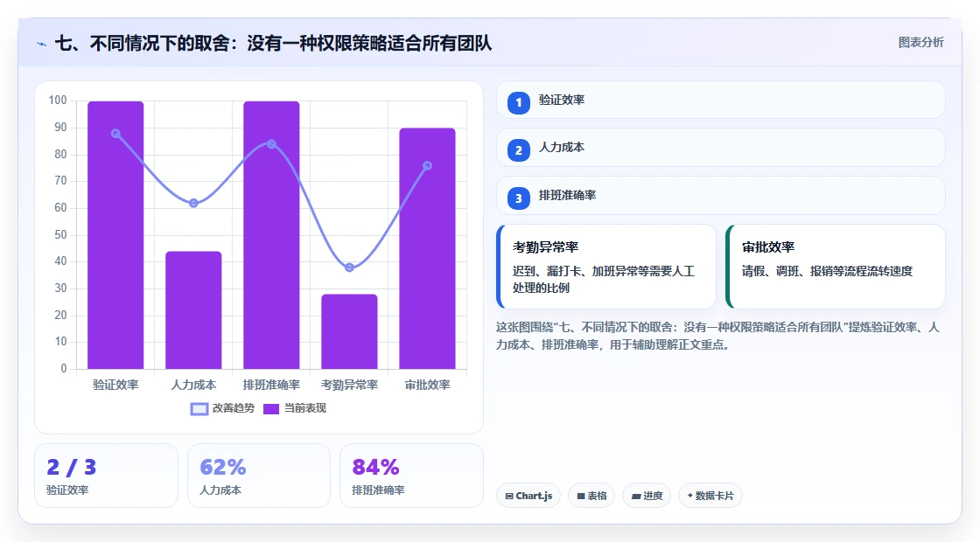This screenshot has width=980, height=542.
Task: Click the trend line point above 考勤异常率
Action: 349,268
